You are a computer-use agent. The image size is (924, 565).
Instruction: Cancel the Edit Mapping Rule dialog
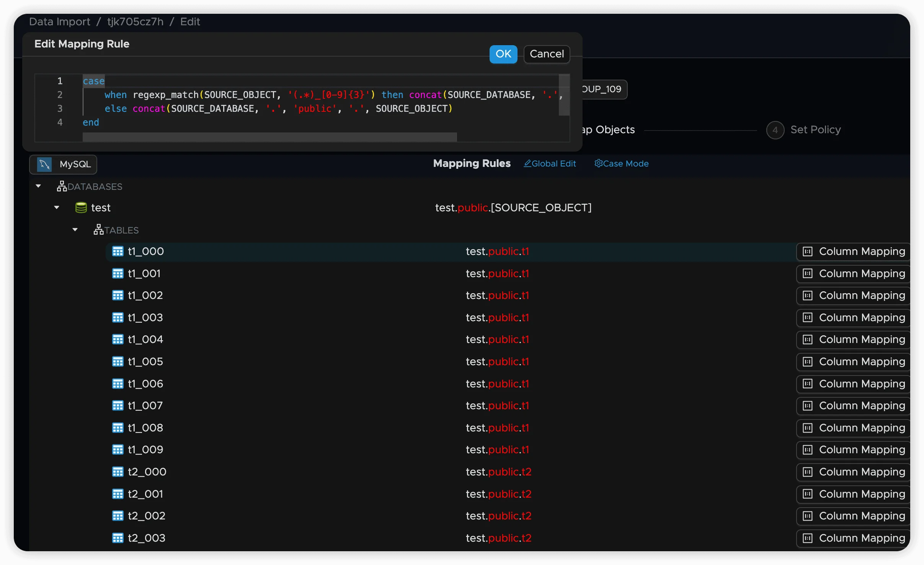tap(546, 54)
